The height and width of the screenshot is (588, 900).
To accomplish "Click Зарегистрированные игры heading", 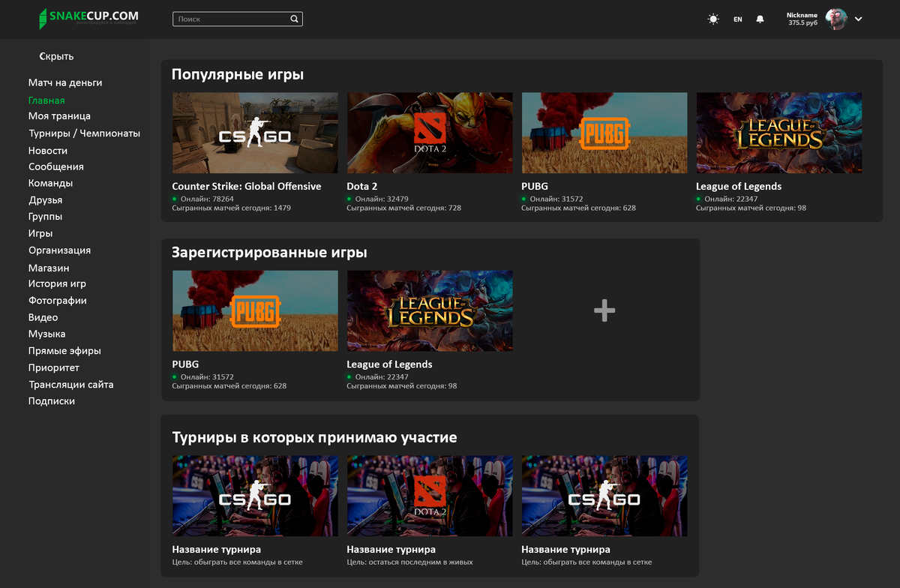I will 270,252.
